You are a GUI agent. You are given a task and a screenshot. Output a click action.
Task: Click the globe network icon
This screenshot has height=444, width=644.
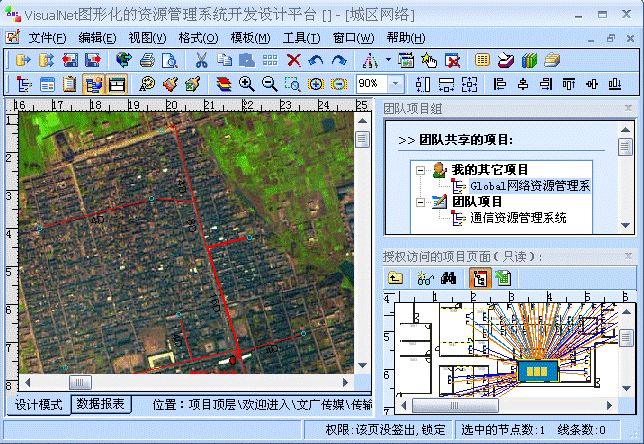point(124,61)
